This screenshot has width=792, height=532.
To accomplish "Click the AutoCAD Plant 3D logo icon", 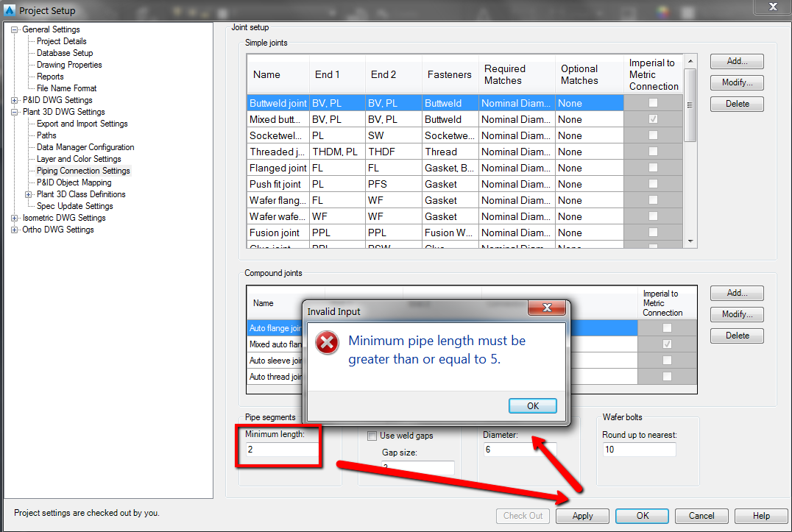I will pyautogui.click(x=9, y=10).
